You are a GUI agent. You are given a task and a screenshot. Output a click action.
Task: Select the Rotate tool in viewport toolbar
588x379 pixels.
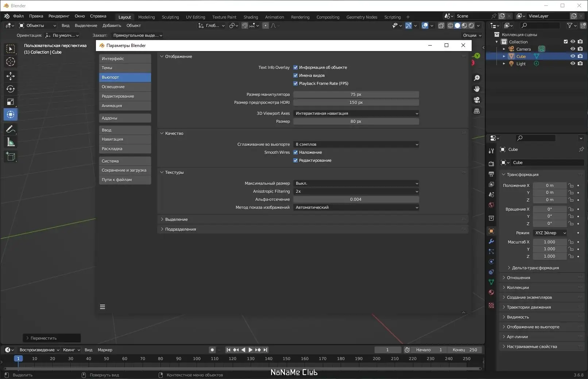(x=11, y=89)
